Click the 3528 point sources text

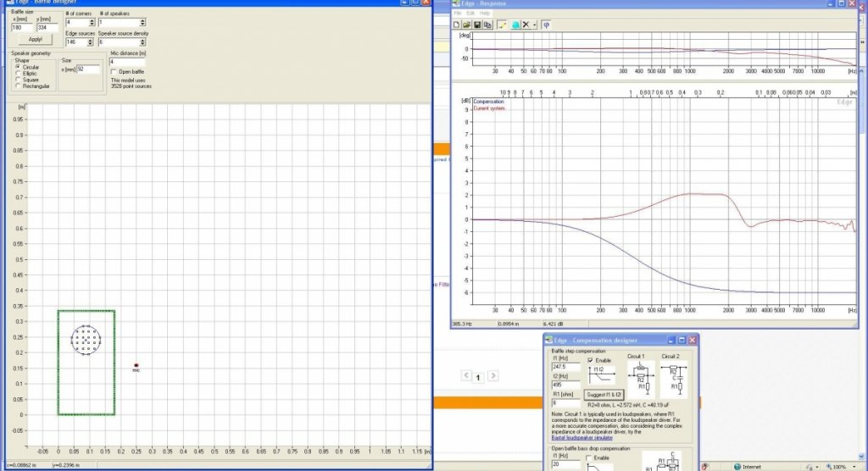[131, 86]
